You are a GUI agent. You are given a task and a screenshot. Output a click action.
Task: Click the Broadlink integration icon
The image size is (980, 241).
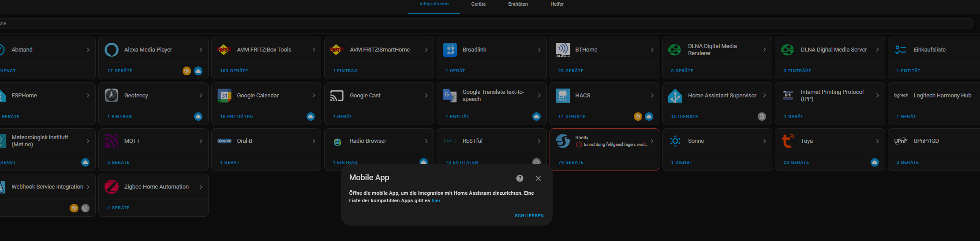(x=450, y=50)
